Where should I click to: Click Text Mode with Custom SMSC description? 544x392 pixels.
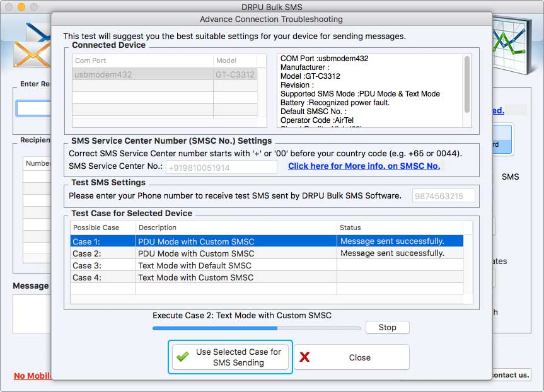pyautogui.click(x=195, y=277)
